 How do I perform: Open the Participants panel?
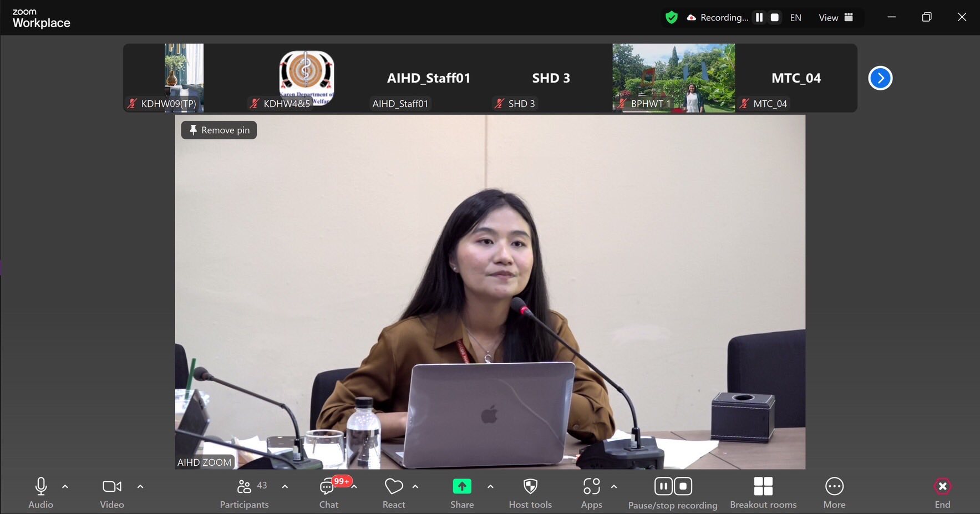244,493
